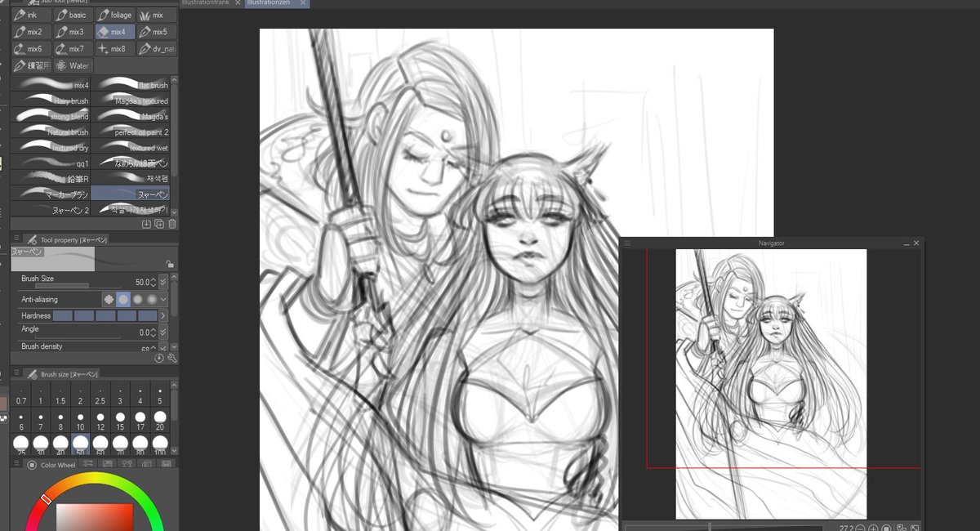Open Angle dynamics dropdown
The height and width of the screenshot is (531, 980).
[x=163, y=332]
